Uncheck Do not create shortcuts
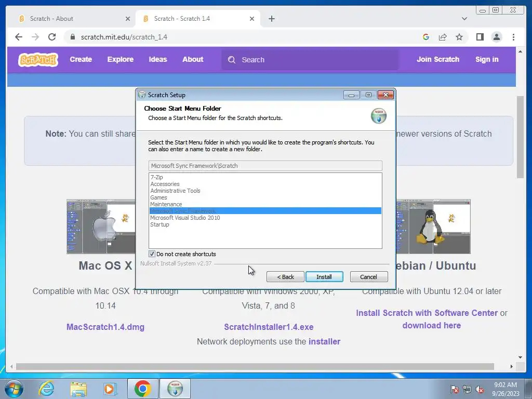This screenshot has height=399, width=532. pos(152,254)
